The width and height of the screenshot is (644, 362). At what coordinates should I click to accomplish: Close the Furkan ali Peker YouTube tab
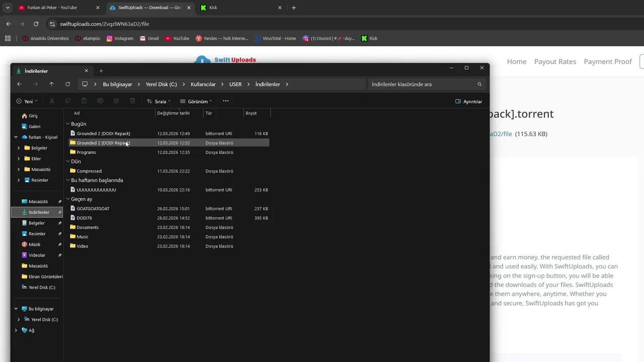click(x=98, y=8)
